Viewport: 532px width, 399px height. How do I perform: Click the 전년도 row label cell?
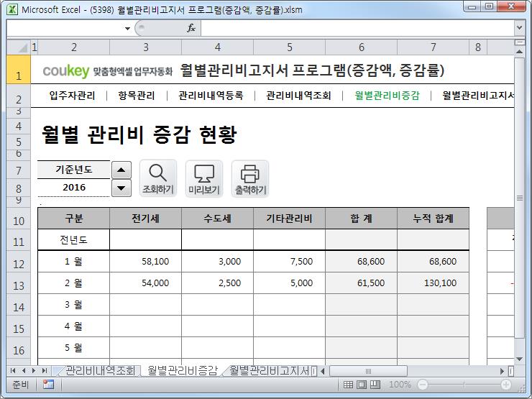point(73,240)
